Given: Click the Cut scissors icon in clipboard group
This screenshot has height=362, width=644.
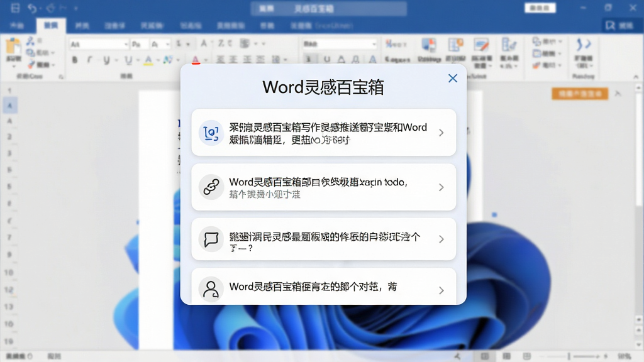Looking at the screenshot, I should tap(30, 41).
